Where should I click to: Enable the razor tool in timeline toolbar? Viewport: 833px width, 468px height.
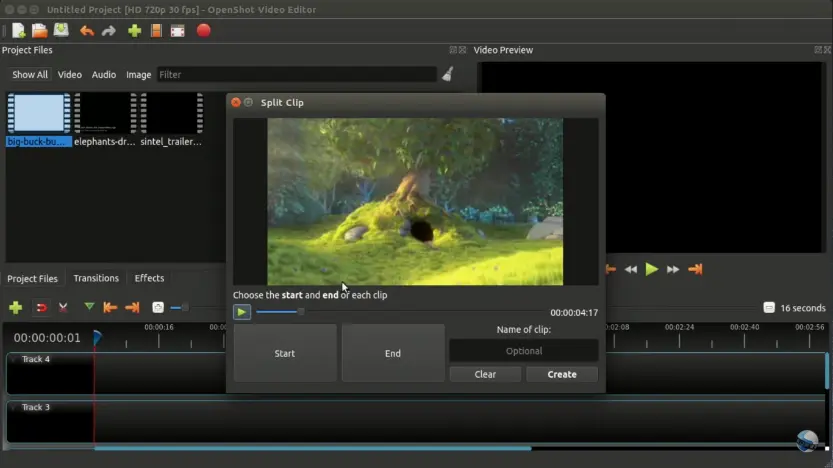tap(63, 308)
